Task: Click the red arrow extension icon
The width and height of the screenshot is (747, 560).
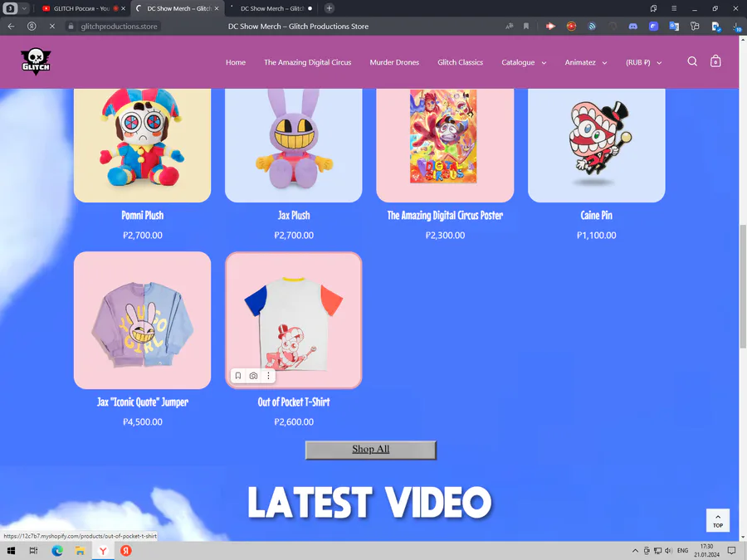Action: tap(551, 27)
